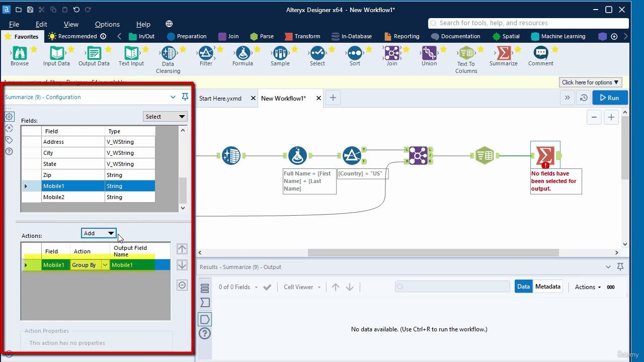Open the annotation tag tab
The image size is (644, 362).
(9, 140)
